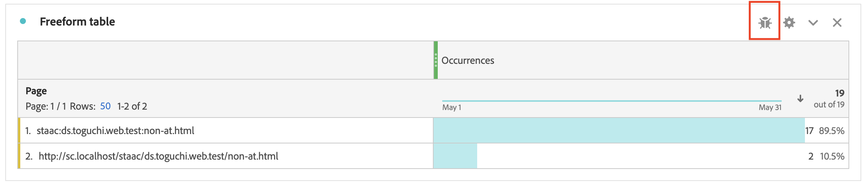868x190 pixels.
Task: Click the sort descending arrow in Occurrences
Action: click(800, 98)
